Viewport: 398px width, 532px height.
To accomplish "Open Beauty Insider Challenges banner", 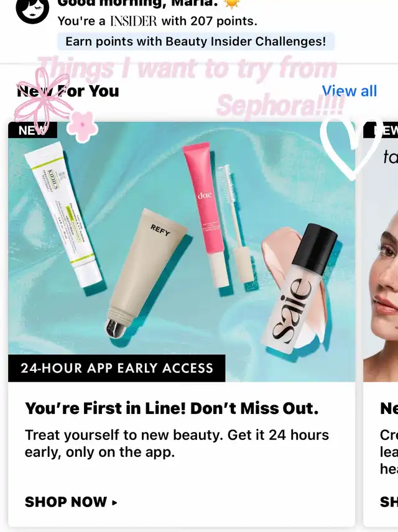I will coord(196,42).
